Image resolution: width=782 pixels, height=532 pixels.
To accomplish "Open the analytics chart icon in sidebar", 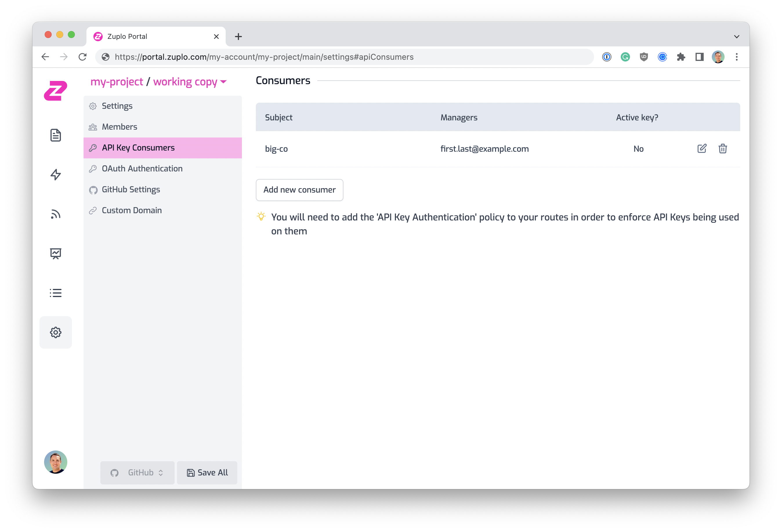I will 55,253.
